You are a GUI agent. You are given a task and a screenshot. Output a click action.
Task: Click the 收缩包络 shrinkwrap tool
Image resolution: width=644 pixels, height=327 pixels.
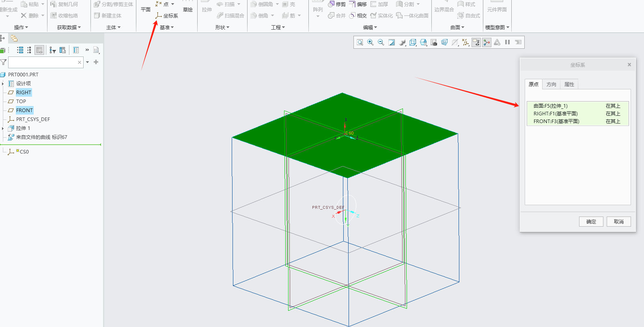[64, 15]
